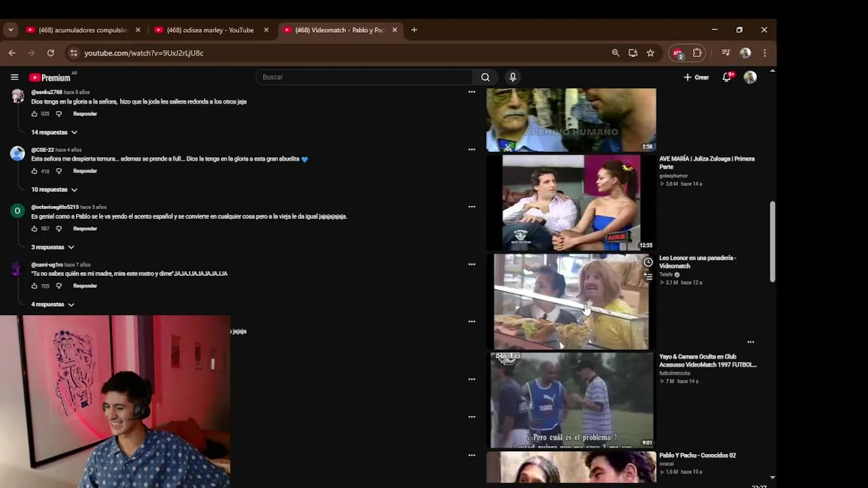This screenshot has width=868, height=488.
Task: Open Chrome profile avatar
Action: pos(745,53)
